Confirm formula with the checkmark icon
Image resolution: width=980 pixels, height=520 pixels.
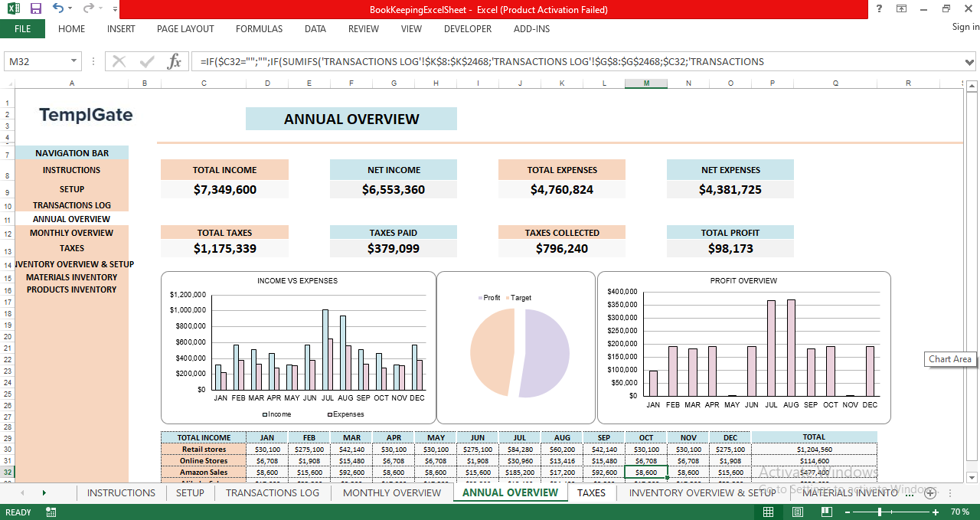click(147, 61)
